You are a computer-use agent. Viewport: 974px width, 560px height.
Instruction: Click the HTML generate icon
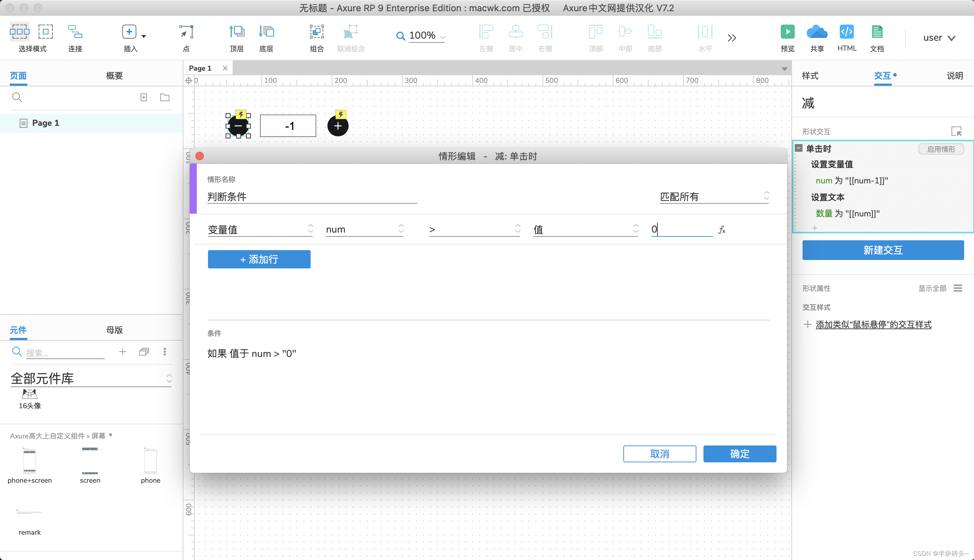(846, 32)
